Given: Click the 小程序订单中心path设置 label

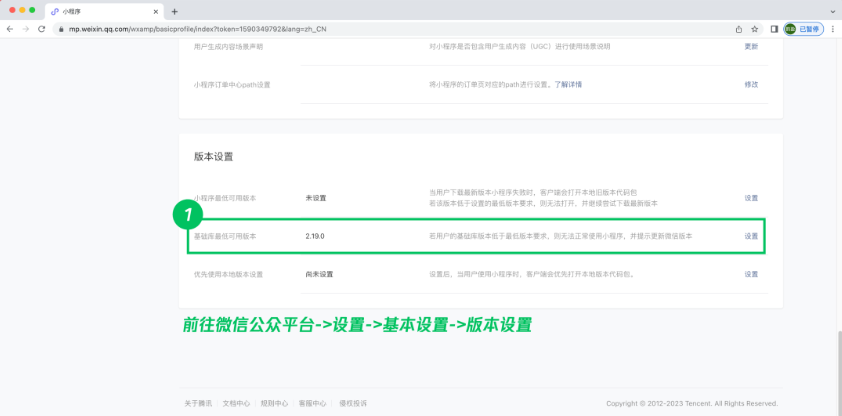Looking at the screenshot, I should [x=232, y=84].
